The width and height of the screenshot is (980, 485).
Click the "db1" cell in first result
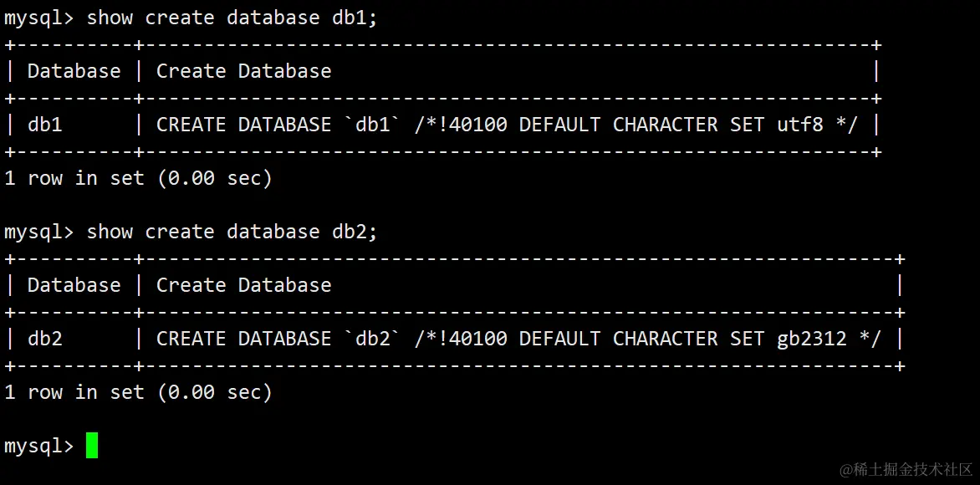(45, 125)
